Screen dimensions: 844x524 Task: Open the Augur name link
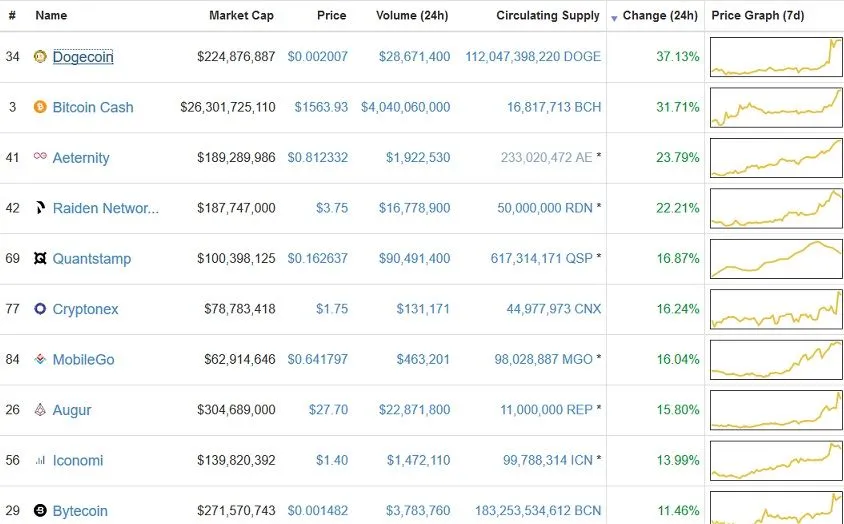point(72,410)
